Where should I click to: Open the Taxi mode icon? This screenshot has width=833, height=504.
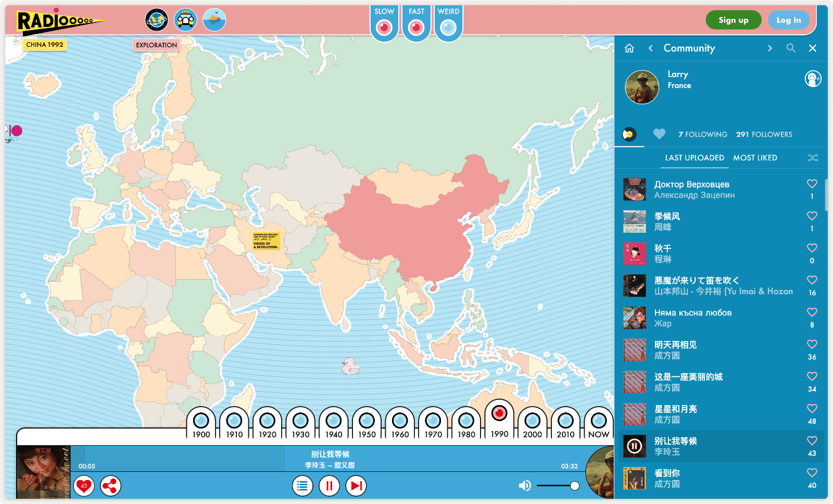point(185,20)
